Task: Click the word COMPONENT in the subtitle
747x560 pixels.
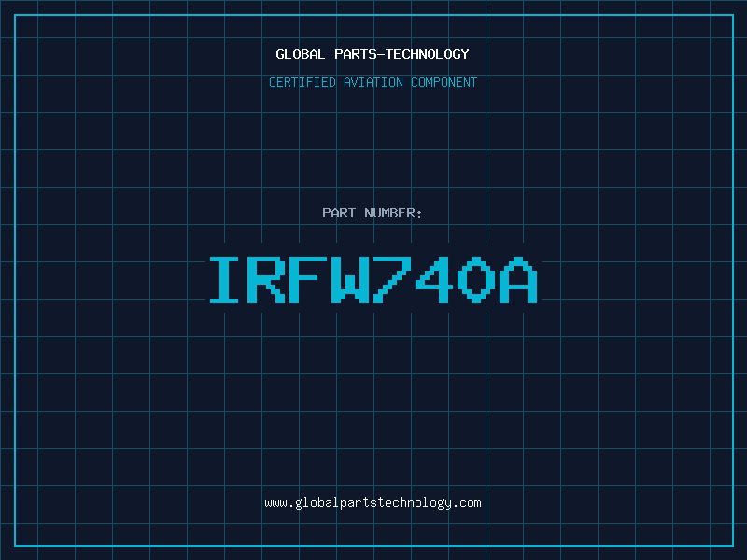Action: 444,82
